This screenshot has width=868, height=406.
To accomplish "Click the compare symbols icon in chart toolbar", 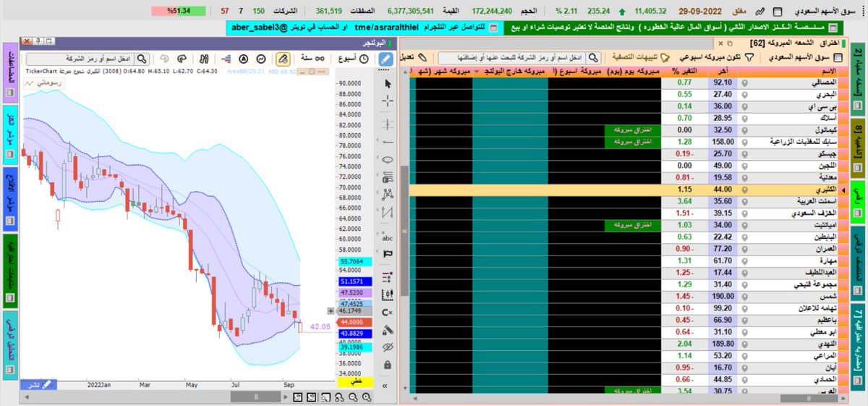I will [205, 59].
